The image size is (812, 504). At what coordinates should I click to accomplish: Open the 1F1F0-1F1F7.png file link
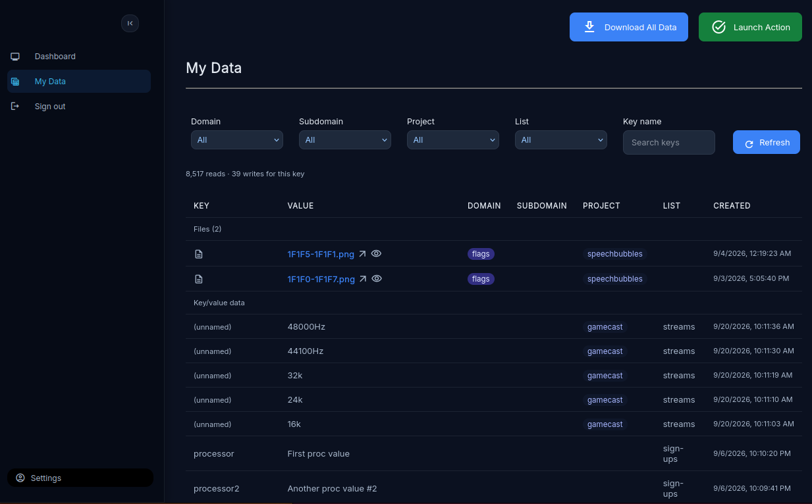pyautogui.click(x=321, y=279)
